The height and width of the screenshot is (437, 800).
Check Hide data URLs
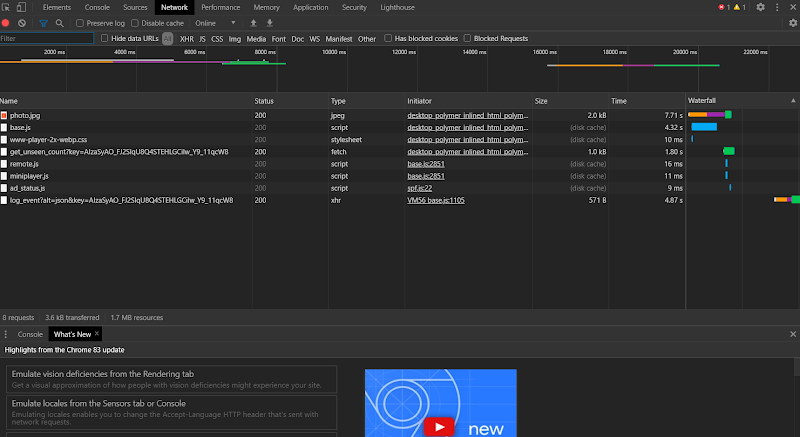[x=105, y=38]
